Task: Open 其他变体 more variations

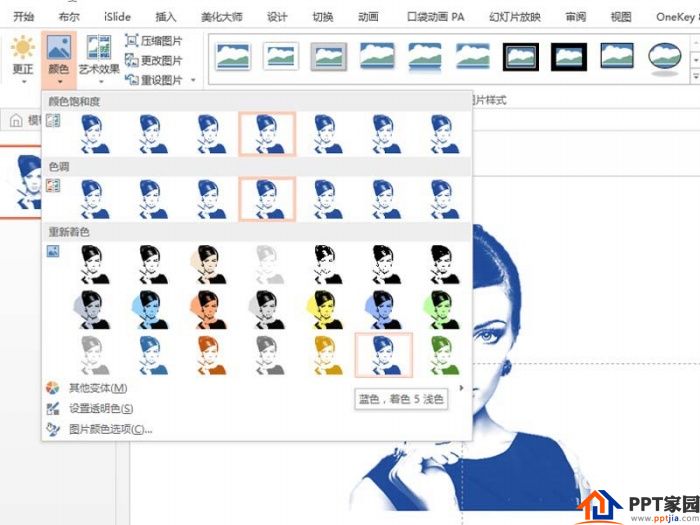Action: pyautogui.click(x=98, y=388)
